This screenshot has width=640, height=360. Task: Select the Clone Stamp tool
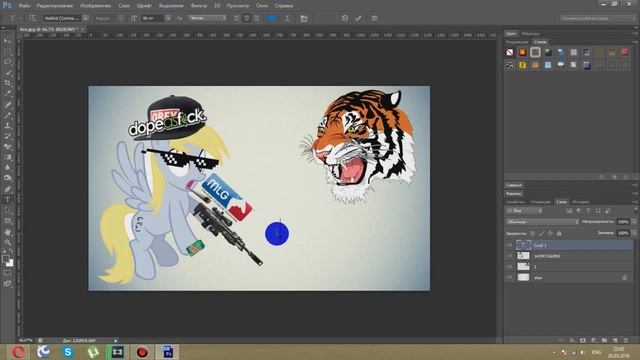(x=7, y=126)
